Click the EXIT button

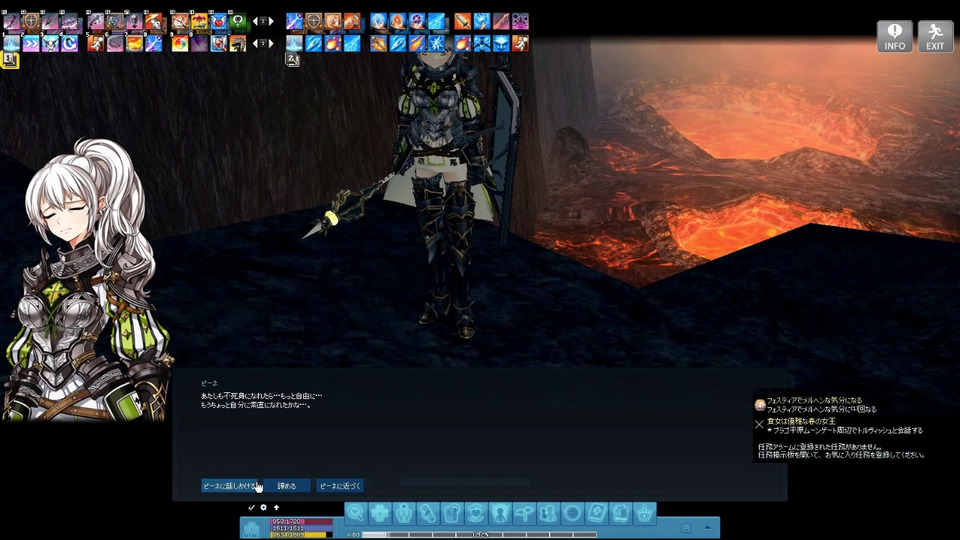click(x=935, y=36)
